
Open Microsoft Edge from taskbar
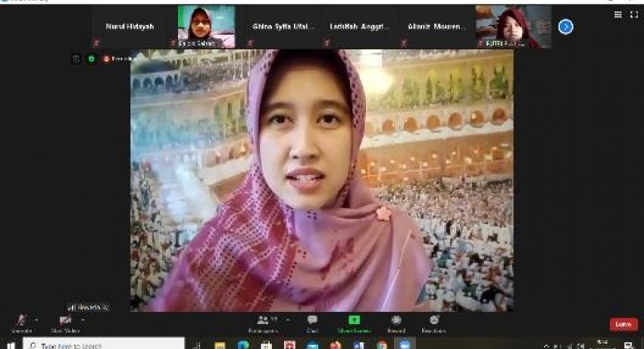pyautogui.click(x=243, y=344)
